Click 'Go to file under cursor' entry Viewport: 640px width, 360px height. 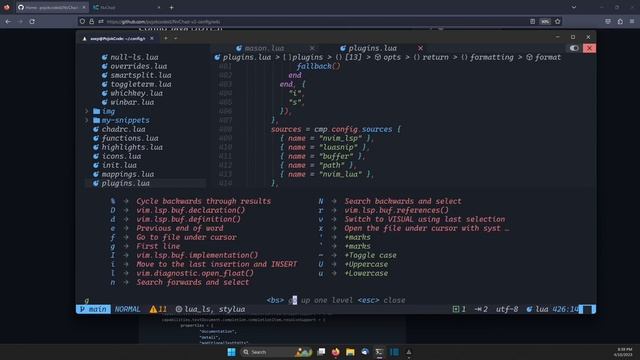(187, 237)
